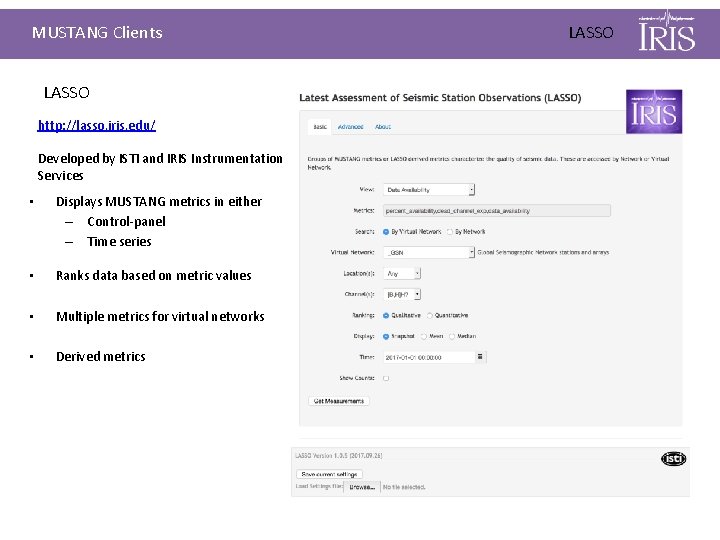Choose Qualitative ranking
This screenshot has height=540, width=720.
pyautogui.click(x=386, y=315)
